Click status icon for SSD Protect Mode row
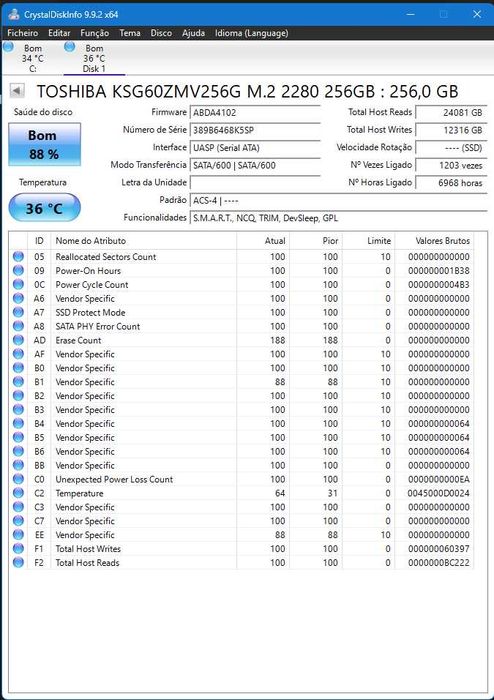Screen dimensions: 494x700 [x=18, y=312]
